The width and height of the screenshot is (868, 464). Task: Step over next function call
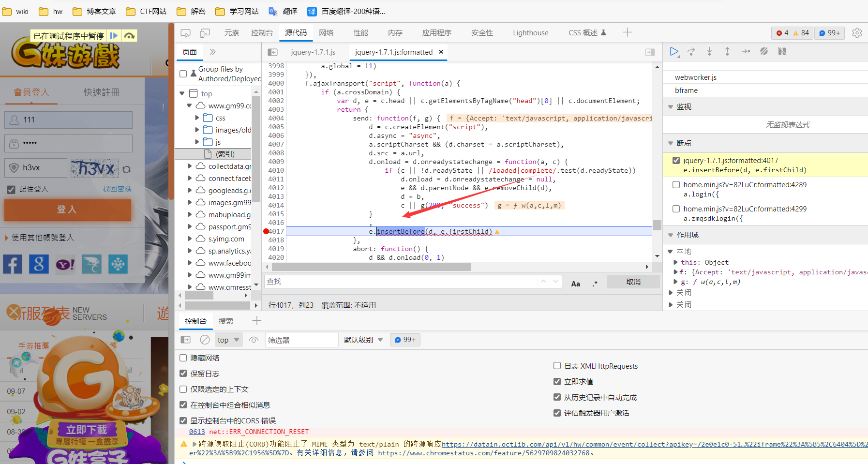[691, 51]
